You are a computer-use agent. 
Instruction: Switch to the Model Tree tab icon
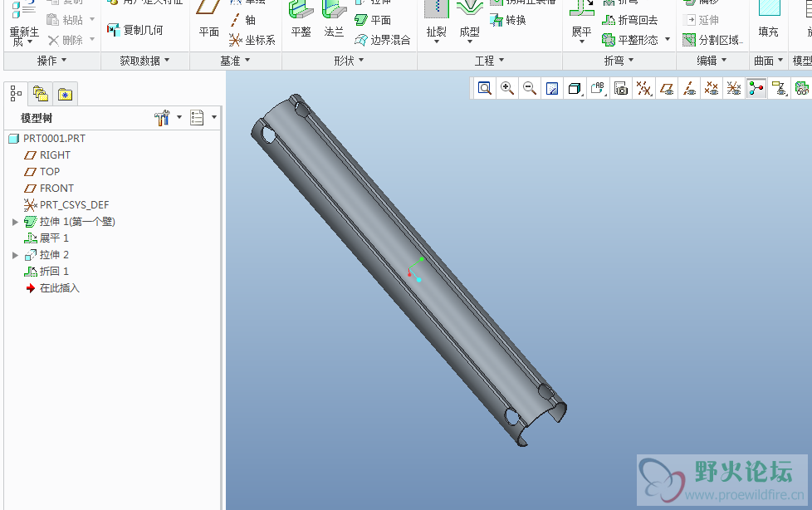16,94
